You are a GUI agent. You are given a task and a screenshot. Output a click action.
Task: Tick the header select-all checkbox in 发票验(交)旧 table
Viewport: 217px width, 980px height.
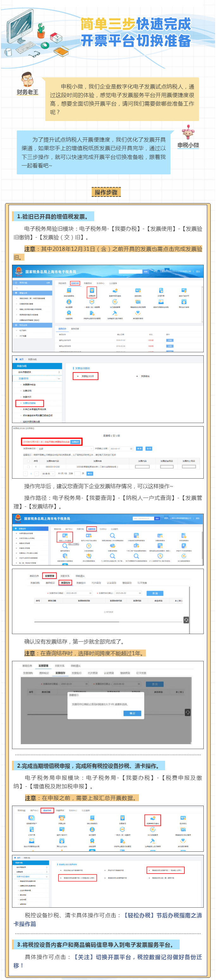pyautogui.click(x=28, y=461)
